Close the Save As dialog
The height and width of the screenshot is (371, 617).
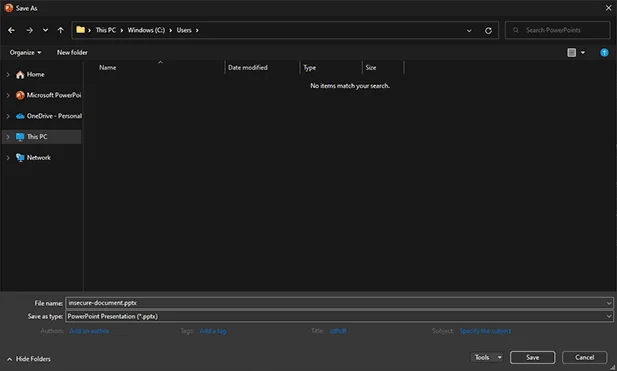(x=608, y=8)
